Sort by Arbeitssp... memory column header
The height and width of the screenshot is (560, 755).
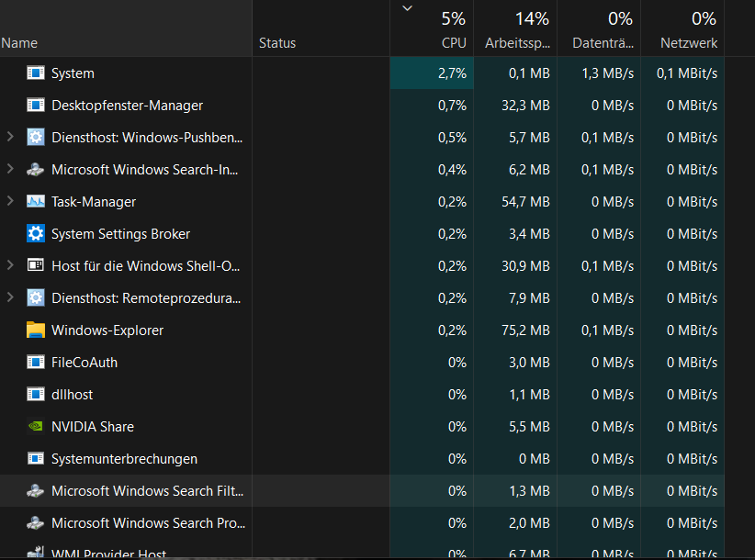[x=515, y=28]
